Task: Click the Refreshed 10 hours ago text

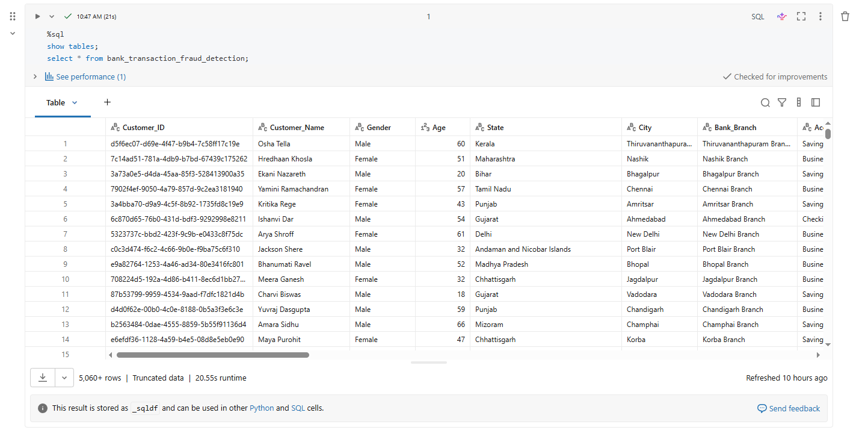Action: (787, 378)
